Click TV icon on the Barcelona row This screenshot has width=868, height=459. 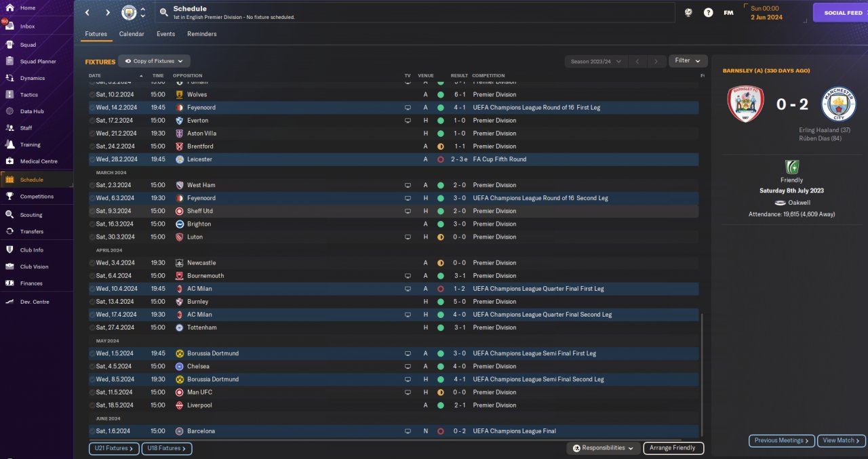point(408,431)
